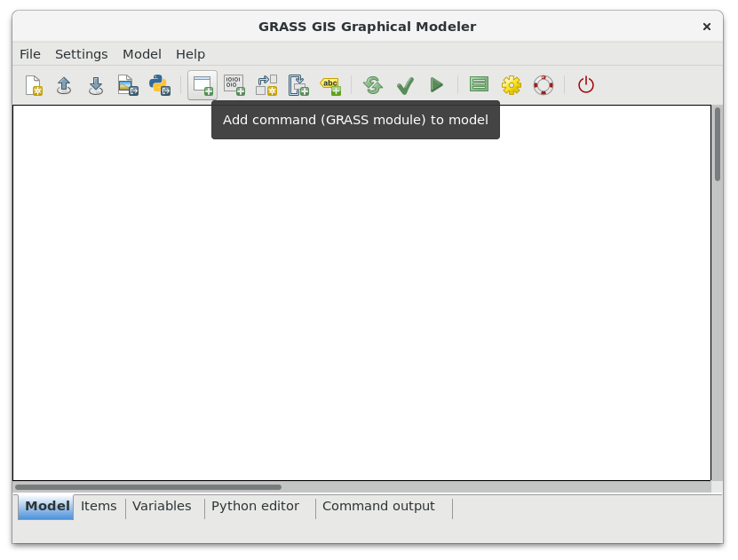Screen dimensions: 738x560
Task: Open the Help menu
Action: click(x=190, y=54)
